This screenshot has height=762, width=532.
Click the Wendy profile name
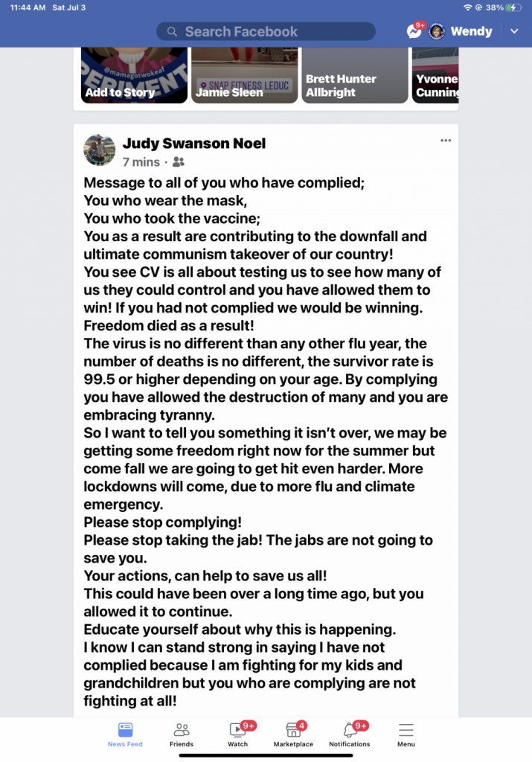(x=471, y=31)
